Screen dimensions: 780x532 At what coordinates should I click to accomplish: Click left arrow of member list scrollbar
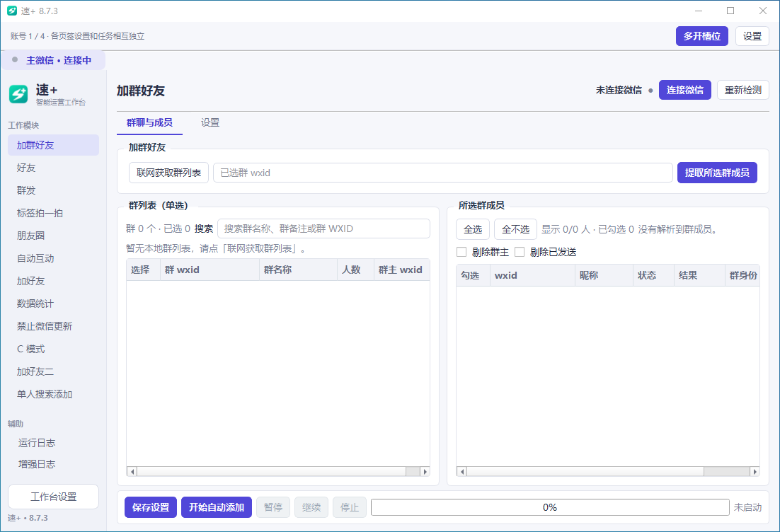(462, 471)
